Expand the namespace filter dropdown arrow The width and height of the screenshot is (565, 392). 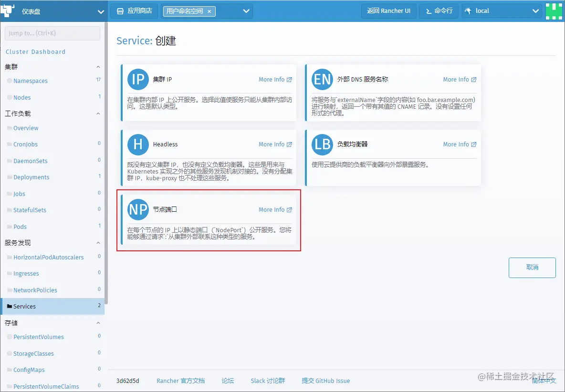(246, 11)
